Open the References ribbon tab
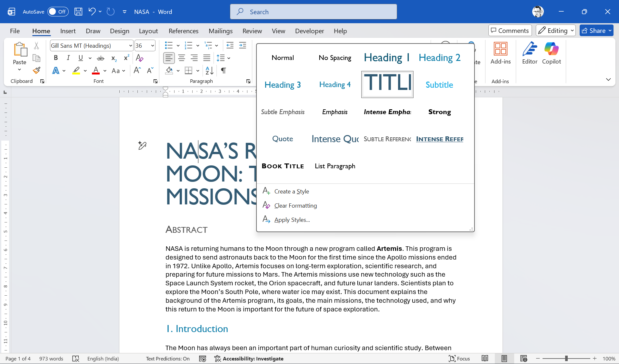The image size is (619, 364). point(183,31)
